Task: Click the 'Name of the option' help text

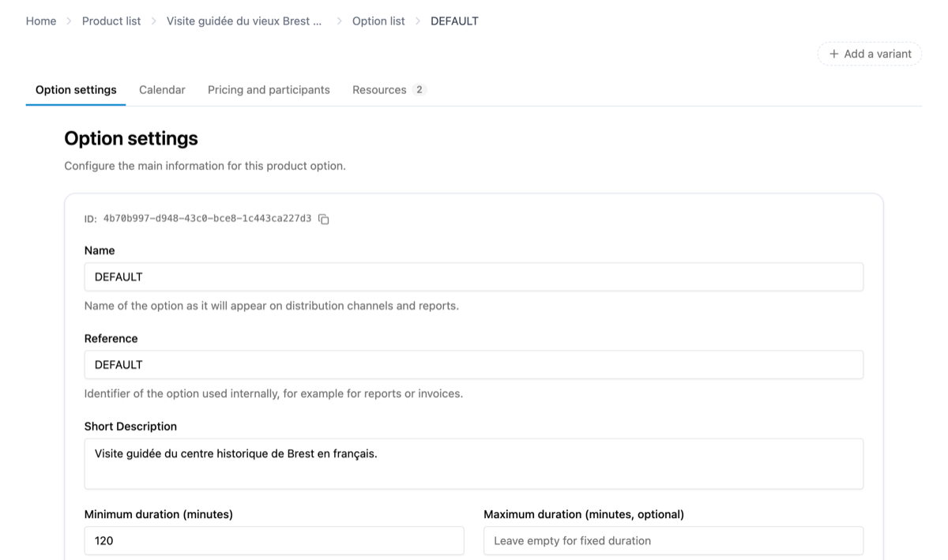Action: tap(272, 306)
